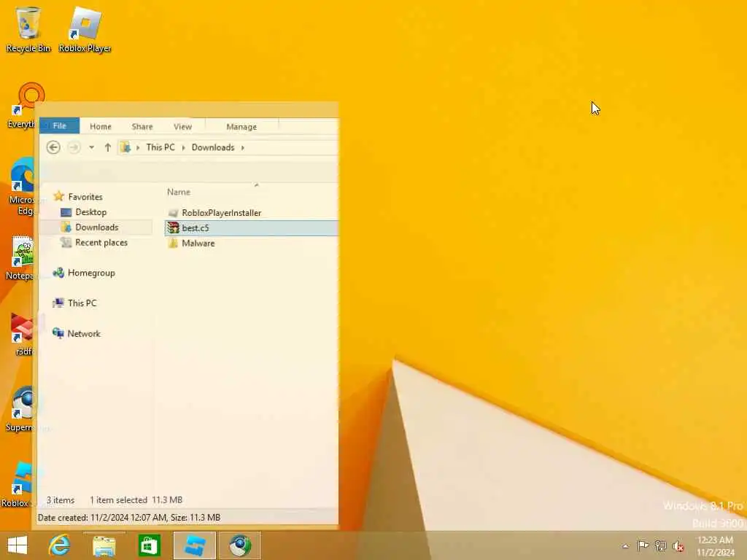Screen dimensions: 747x560
Task: Click the Favorites star icon
Action: [x=58, y=196]
